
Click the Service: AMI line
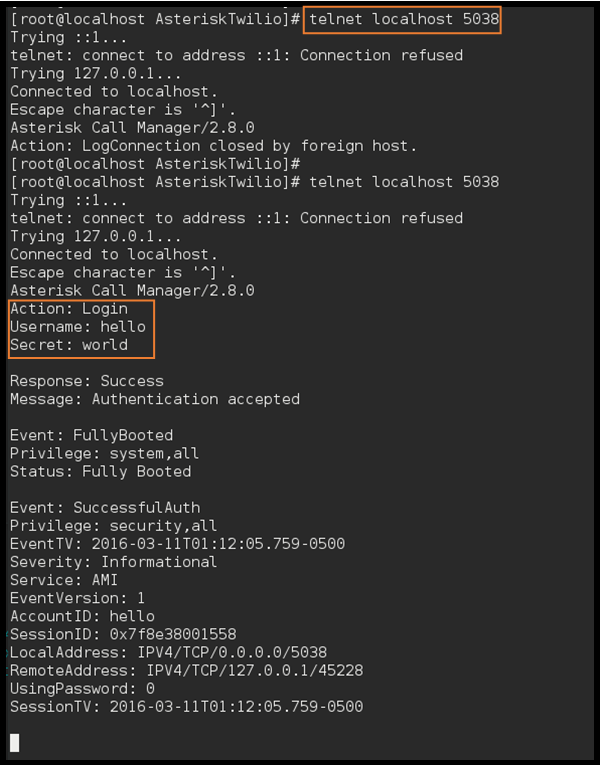[x=64, y=580]
